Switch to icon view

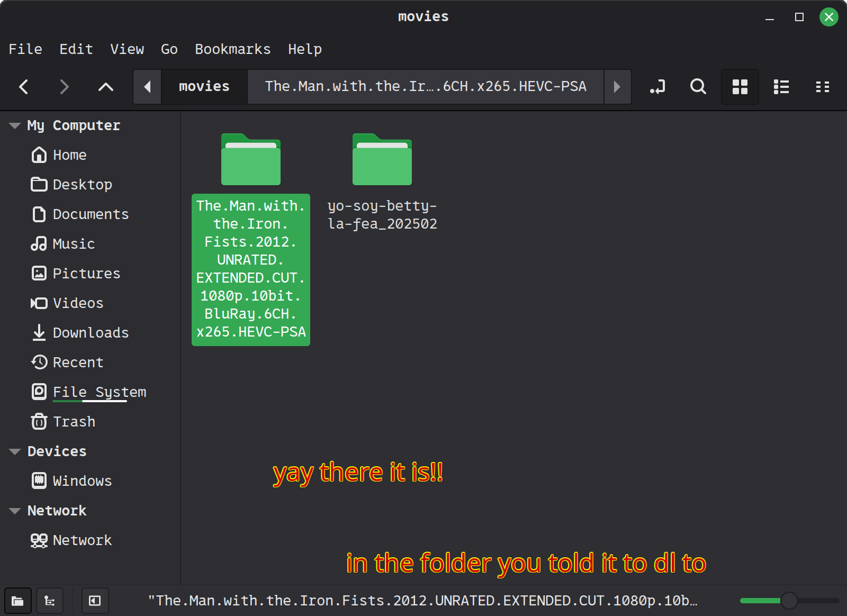[740, 87]
